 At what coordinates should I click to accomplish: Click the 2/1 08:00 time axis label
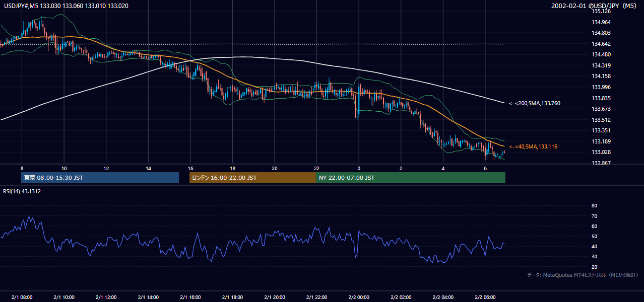point(22,297)
